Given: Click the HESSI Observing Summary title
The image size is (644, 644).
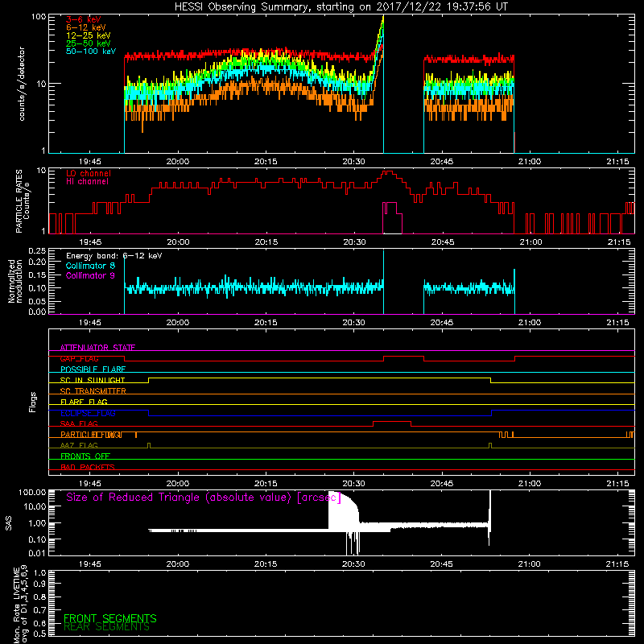Looking at the screenshot, I should point(341,7).
